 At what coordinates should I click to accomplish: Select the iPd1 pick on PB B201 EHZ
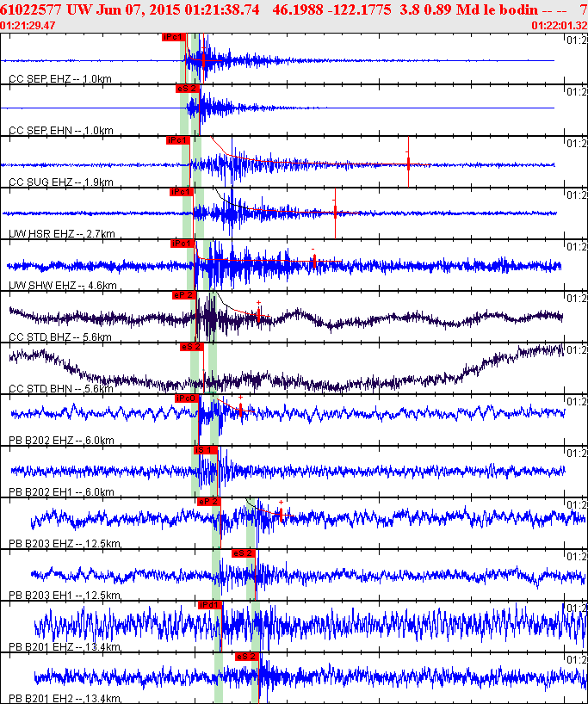(210, 605)
